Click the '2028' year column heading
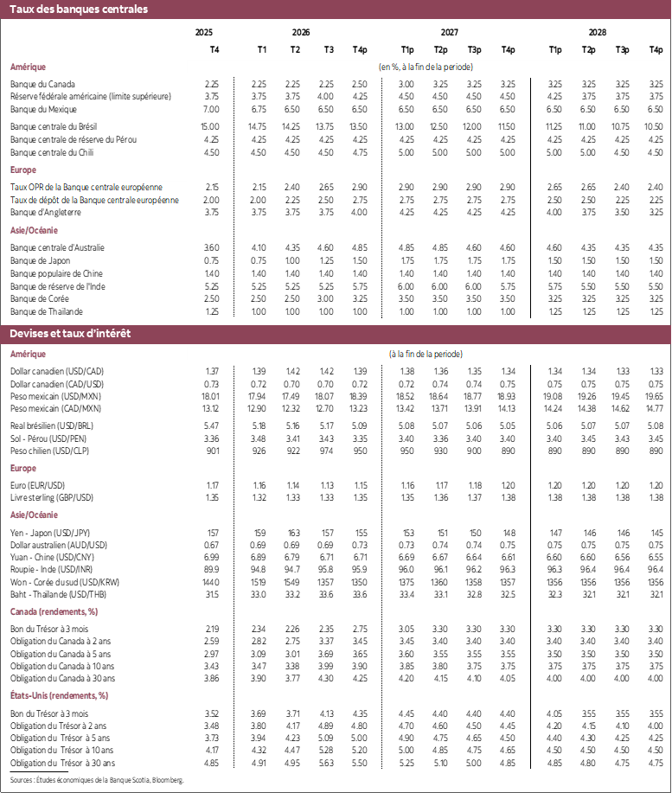The height and width of the screenshot is (793, 672). pos(597,32)
